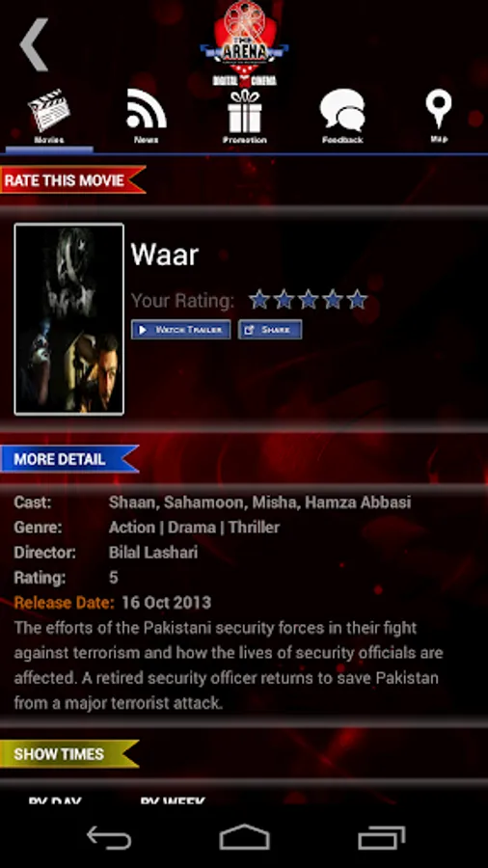The height and width of the screenshot is (868, 488).
Task: Open the Map pin icon
Action: coord(439,115)
